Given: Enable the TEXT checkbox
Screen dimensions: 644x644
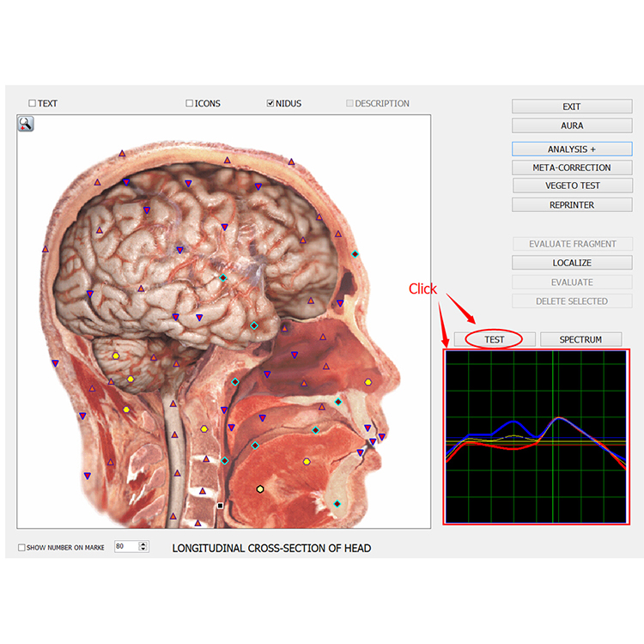Looking at the screenshot, I should pyautogui.click(x=32, y=103).
